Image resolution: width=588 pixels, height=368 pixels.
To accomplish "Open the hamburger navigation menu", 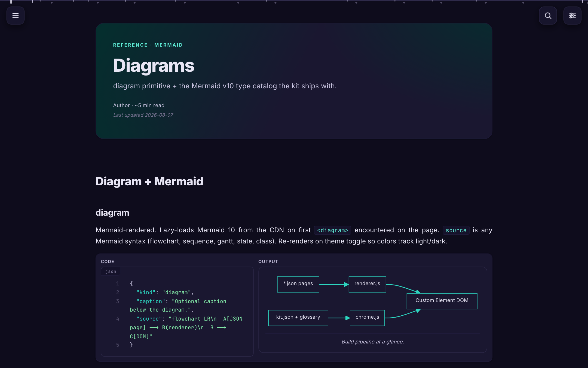I will [16, 16].
